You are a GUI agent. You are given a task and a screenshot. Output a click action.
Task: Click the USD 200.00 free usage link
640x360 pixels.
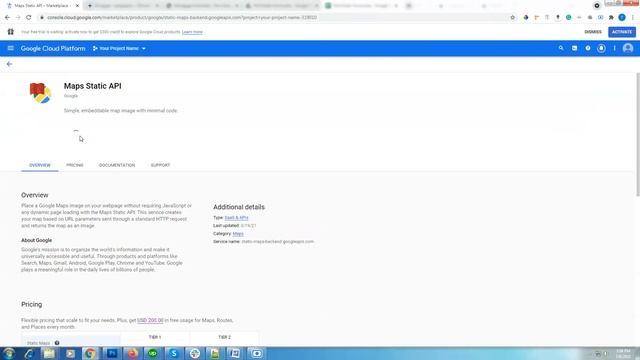click(150, 320)
